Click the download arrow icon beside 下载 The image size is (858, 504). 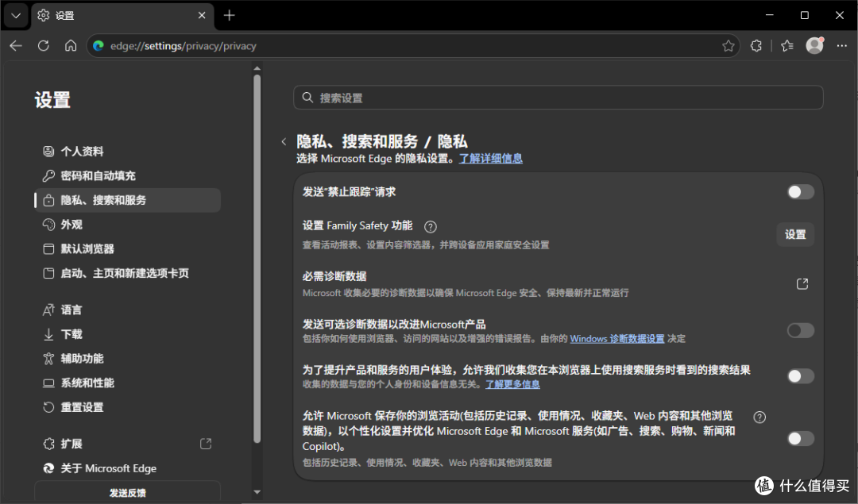click(x=48, y=334)
